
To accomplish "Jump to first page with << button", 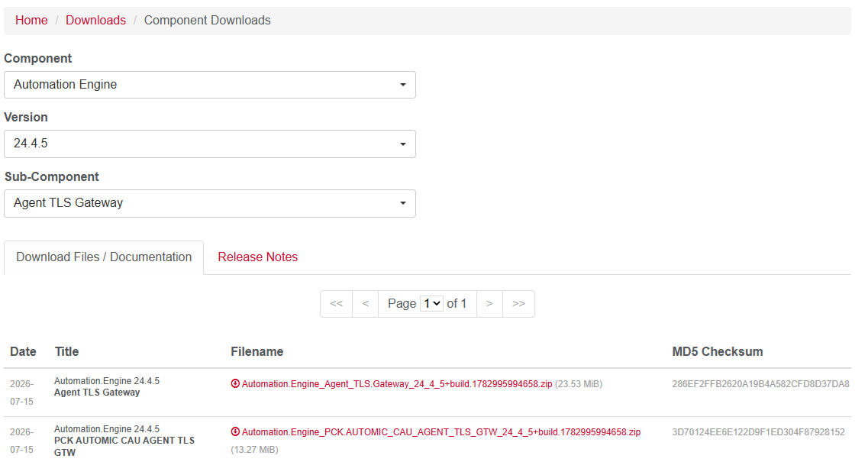I will tap(336, 304).
